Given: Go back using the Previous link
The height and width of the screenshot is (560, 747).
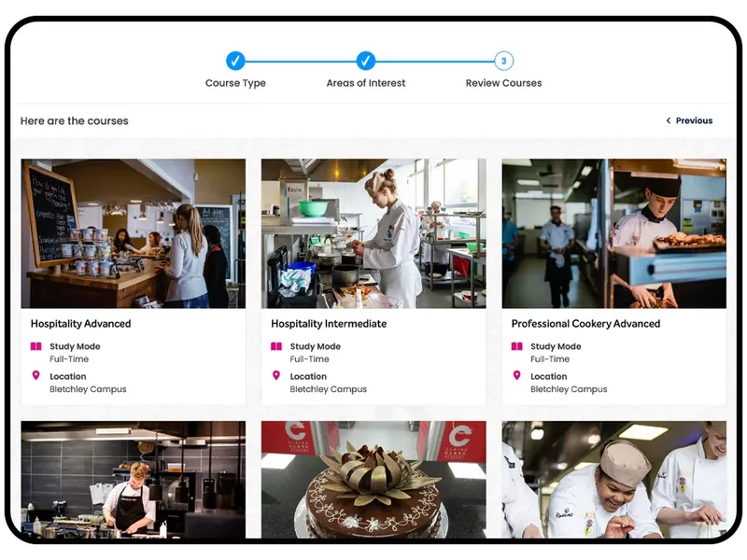Looking at the screenshot, I should 694,120.
